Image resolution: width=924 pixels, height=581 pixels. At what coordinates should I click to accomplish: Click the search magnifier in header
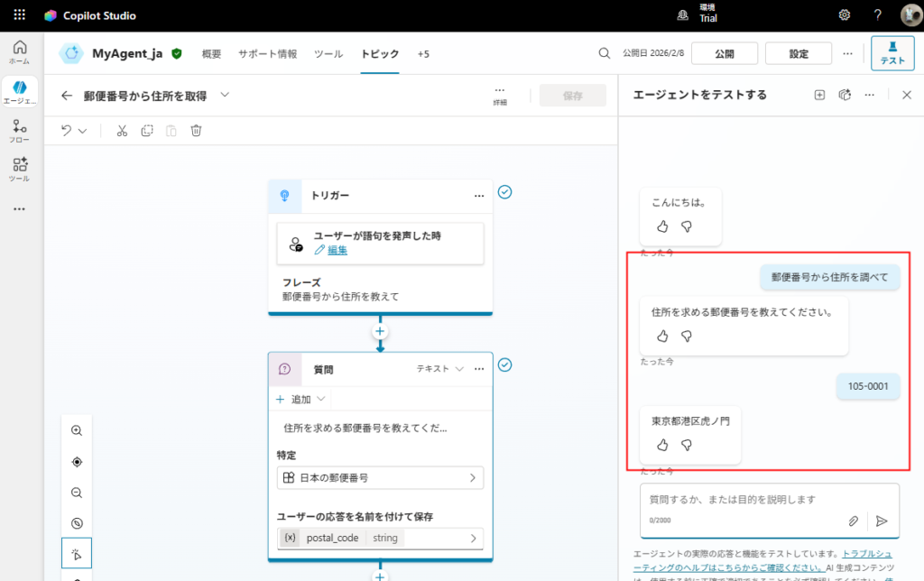coord(605,53)
